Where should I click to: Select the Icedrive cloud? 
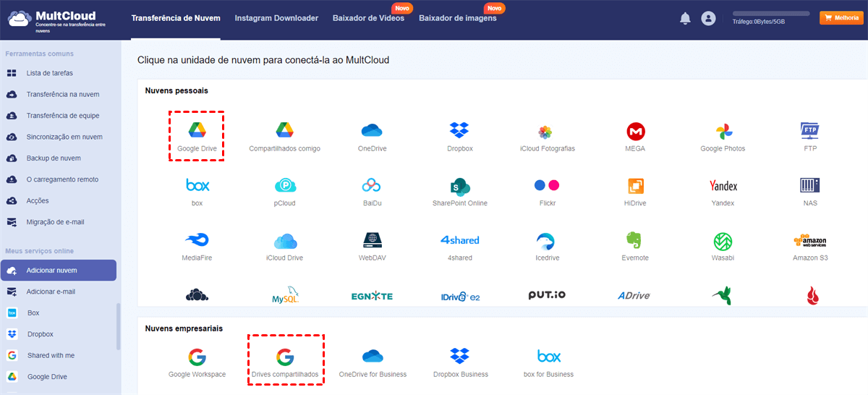[547, 240]
